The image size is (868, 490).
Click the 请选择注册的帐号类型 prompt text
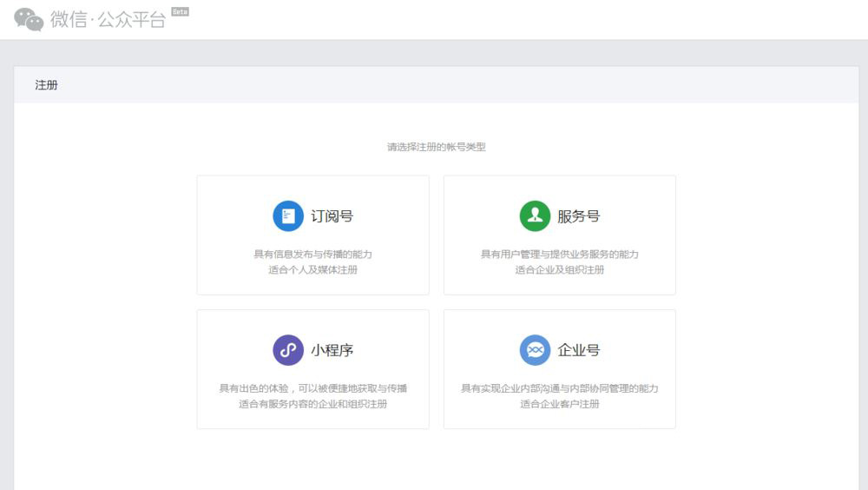pyautogui.click(x=437, y=147)
